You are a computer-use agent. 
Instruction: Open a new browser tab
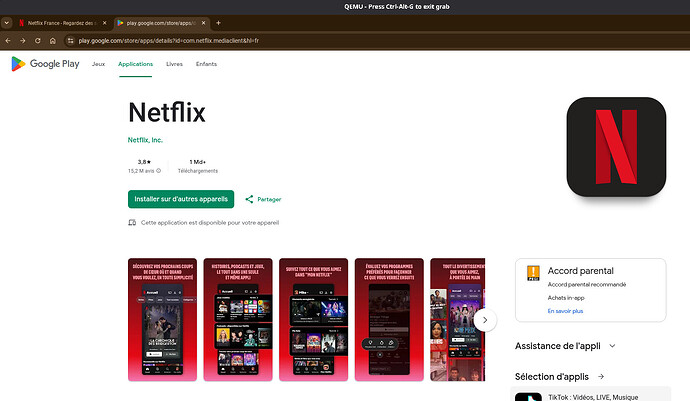click(218, 23)
